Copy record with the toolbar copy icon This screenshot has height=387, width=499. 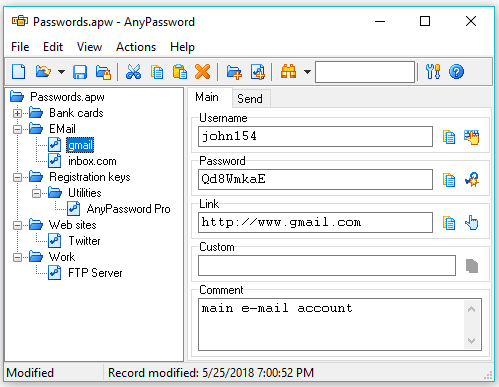[157, 72]
